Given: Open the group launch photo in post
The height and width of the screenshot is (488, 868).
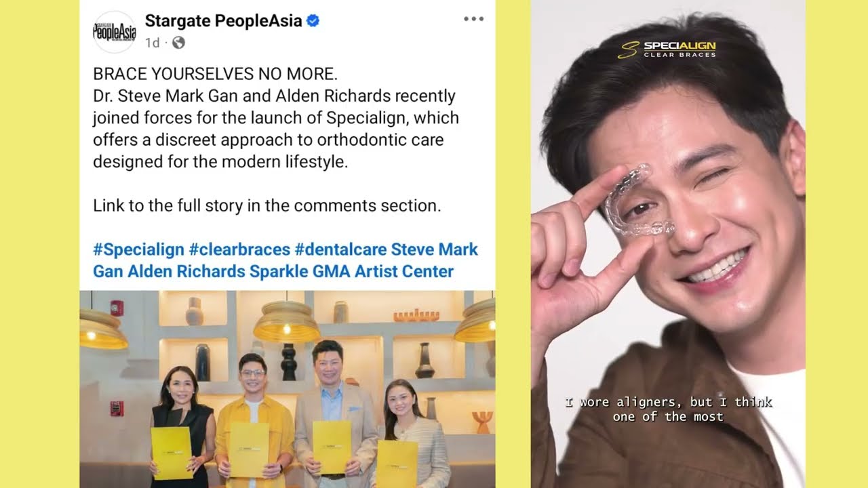Looking at the screenshot, I should click(x=288, y=389).
